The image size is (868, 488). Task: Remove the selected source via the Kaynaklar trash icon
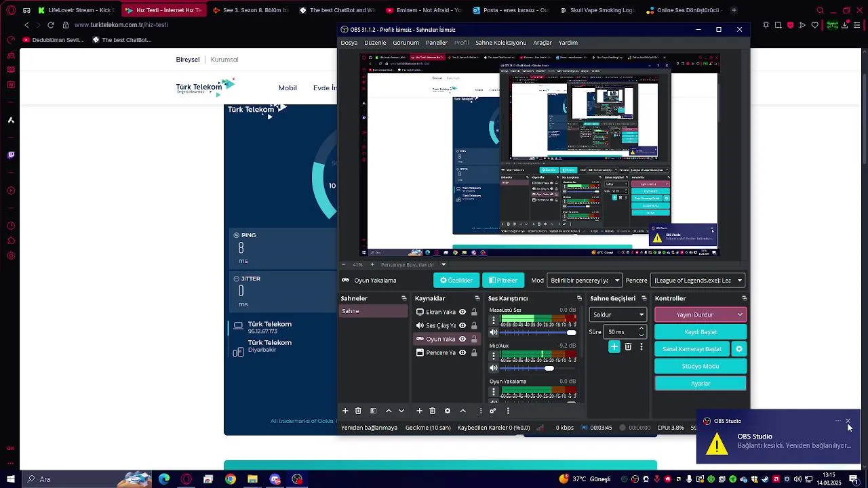click(433, 411)
